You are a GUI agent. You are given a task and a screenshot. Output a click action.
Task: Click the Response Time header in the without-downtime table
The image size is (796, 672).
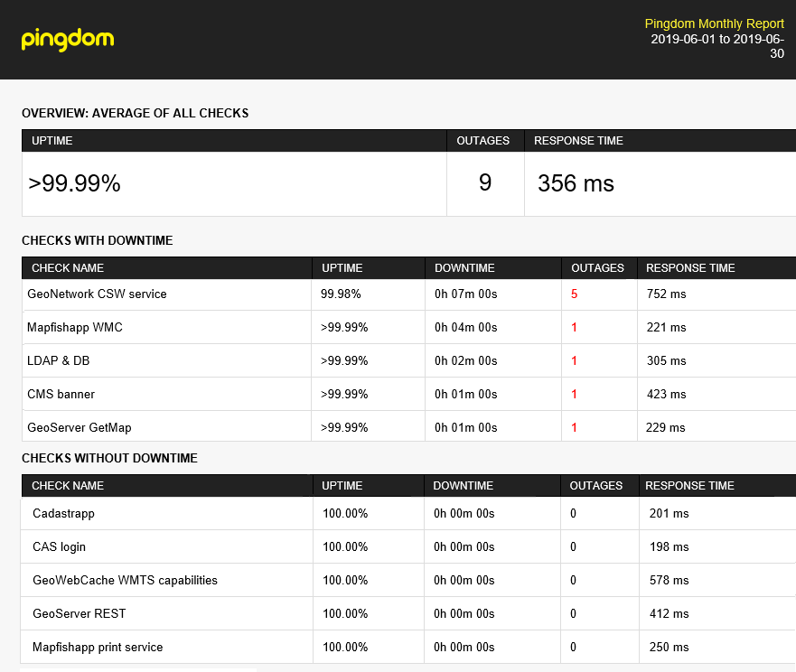[689, 486]
